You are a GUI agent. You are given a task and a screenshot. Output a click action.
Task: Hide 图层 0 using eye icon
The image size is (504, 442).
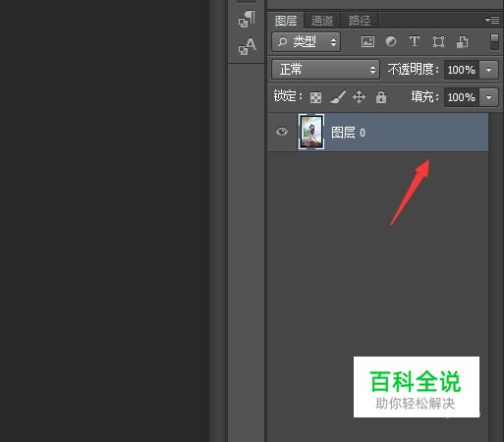coord(282,132)
